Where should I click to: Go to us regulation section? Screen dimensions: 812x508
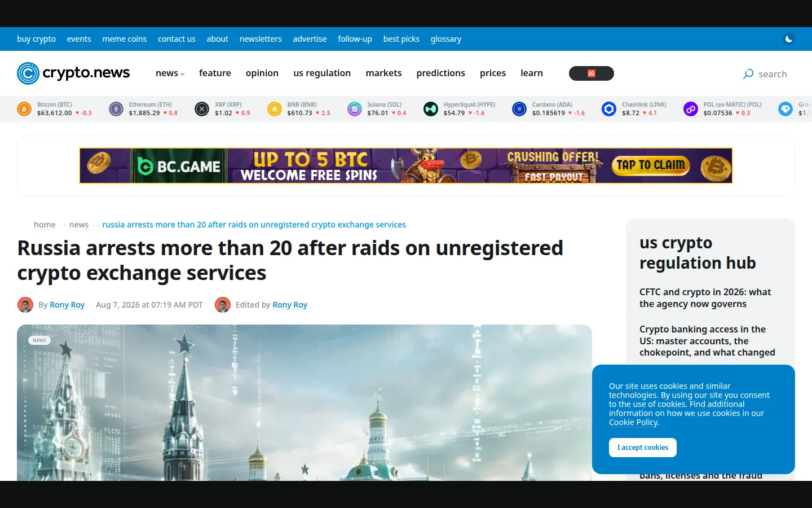(322, 73)
